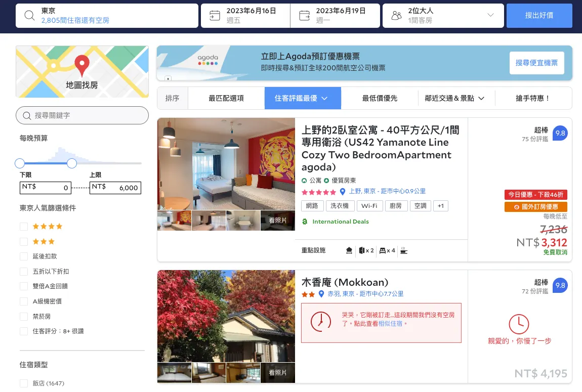This screenshot has height=392, width=582.
Task: Click the red map pin on 地圖找房
Action: click(x=81, y=65)
